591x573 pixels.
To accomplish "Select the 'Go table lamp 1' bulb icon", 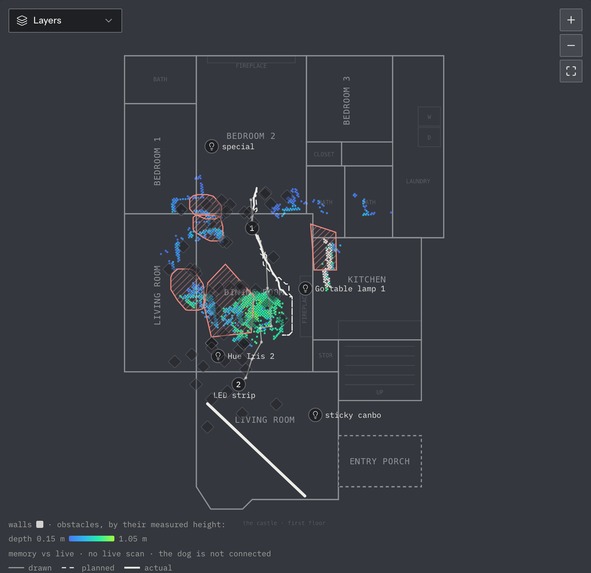I will click(x=305, y=288).
